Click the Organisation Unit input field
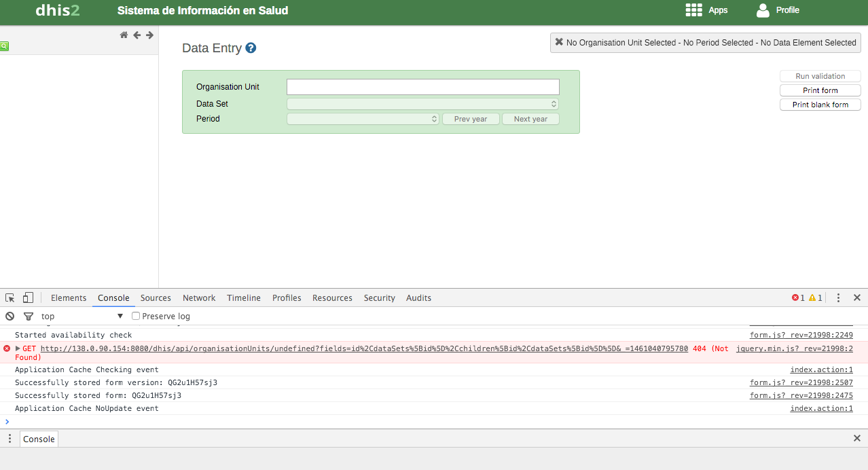Image resolution: width=868 pixels, height=470 pixels. pos(422,87)
